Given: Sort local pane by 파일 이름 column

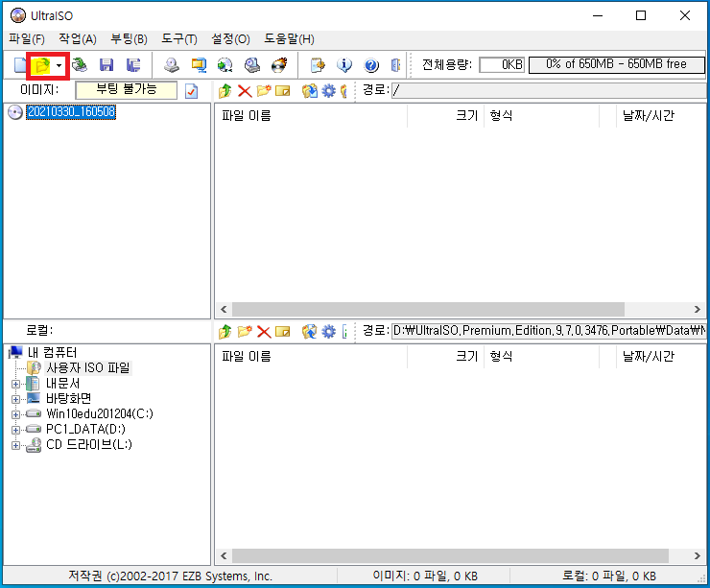Looking at the screenshot, I should coord(311,357).
